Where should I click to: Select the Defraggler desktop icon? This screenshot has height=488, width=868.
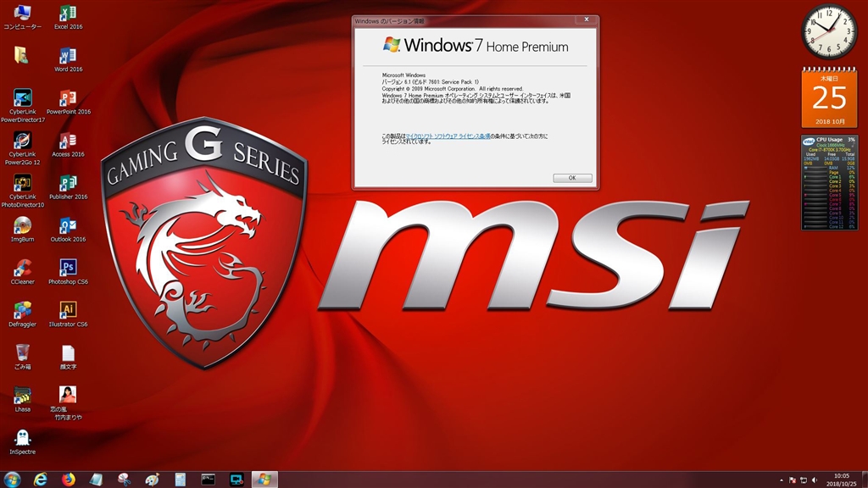point(23,315)
